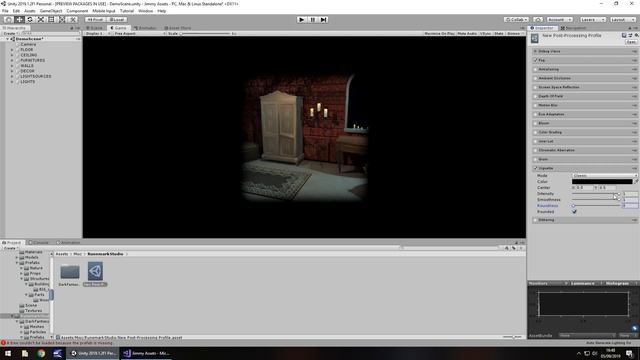The image size is (640, 360).
Task: Enable the Ambient Occlusion checkbox
Action: pyautogui.click(x=535, y=78)
